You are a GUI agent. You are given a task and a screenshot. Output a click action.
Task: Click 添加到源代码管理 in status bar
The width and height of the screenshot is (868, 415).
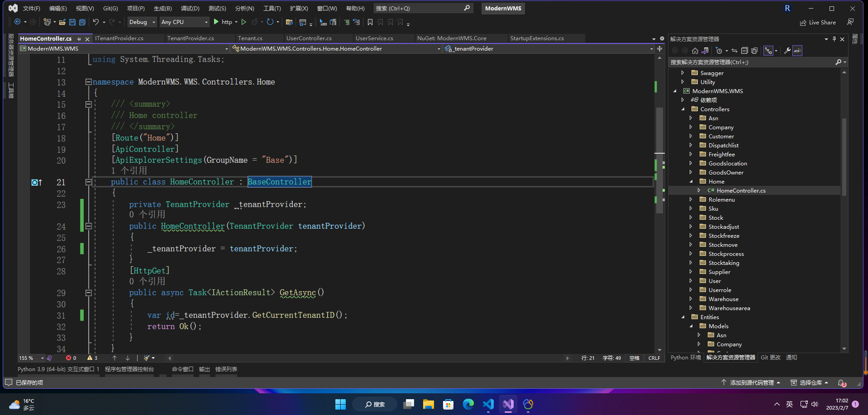click(x=751, y=382)
